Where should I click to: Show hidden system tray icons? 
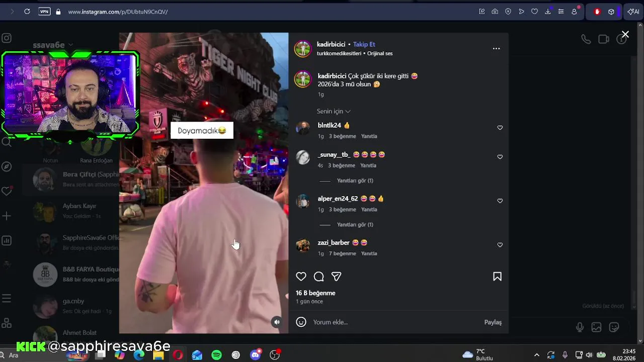tap(536, 355)
